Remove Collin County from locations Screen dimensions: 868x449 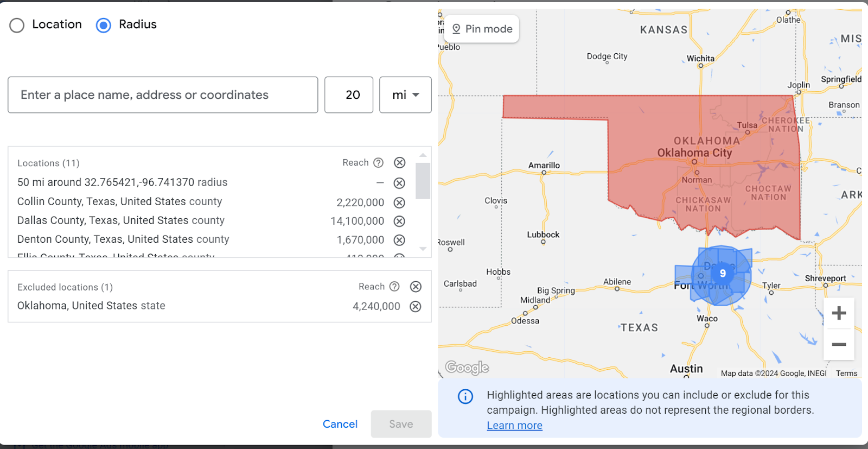click(x=399, y=203)
